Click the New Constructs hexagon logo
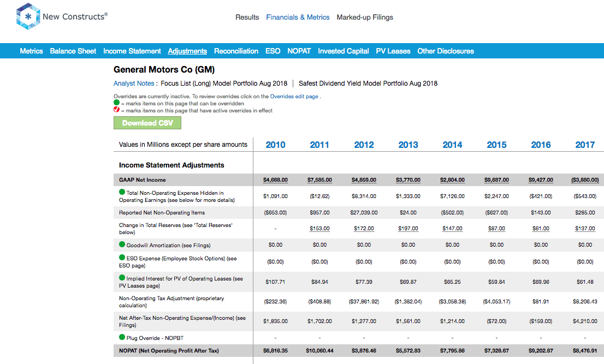The width and height of the screenshot is (604, 364). [28, 16]
